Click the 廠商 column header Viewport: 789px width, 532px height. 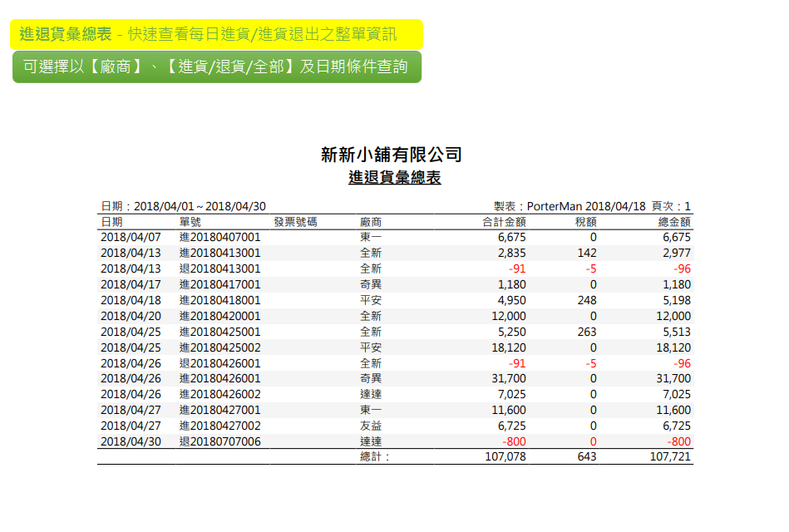(x=371, y=222)
